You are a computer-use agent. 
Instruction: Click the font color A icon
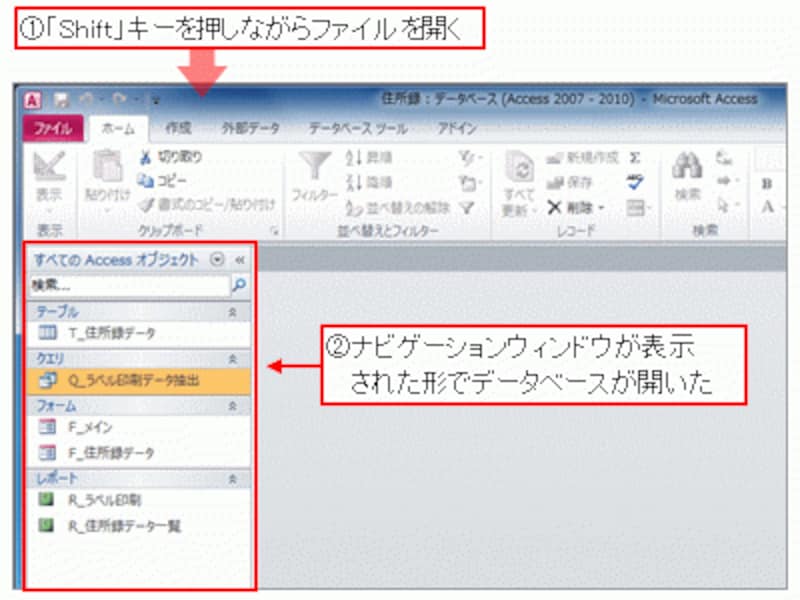(x=768, y=207)
